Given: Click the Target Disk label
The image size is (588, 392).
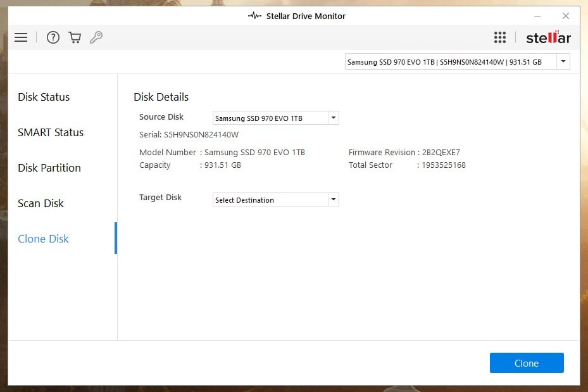Looking at the screenshot, I should (160, 198).
